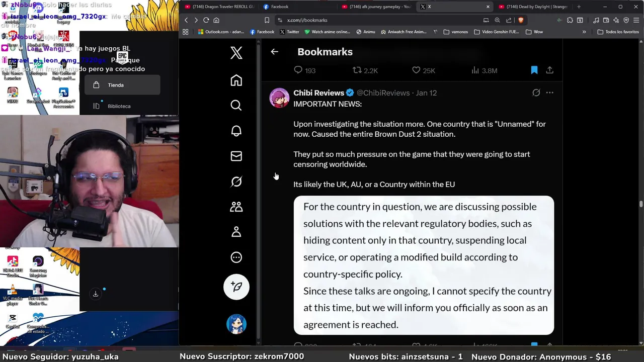Open browser main hamburger menu
Viewport: 644px width, 362px height.
click(636, 20)
